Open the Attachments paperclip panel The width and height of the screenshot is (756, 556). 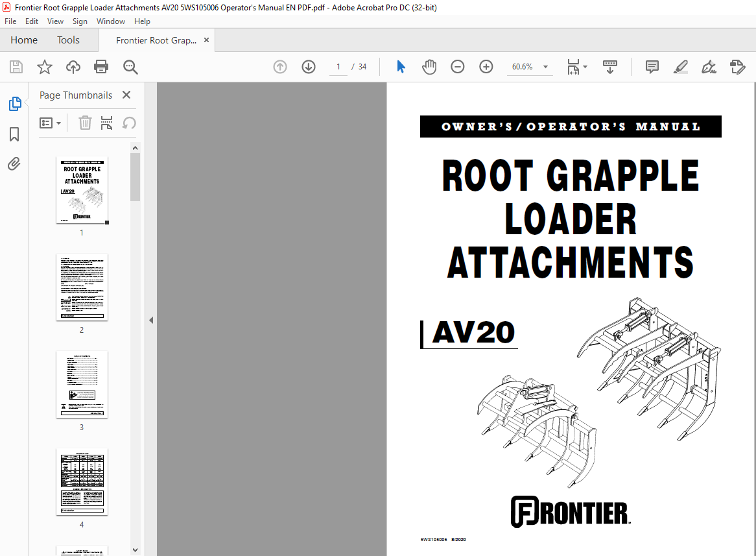(x=14, y=164)
